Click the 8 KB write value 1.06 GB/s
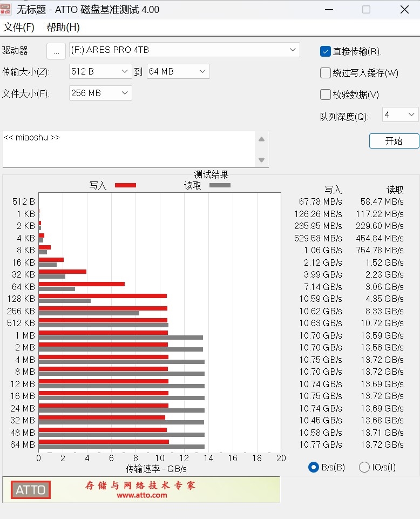The image size is (420, 519). click(323, 250)
